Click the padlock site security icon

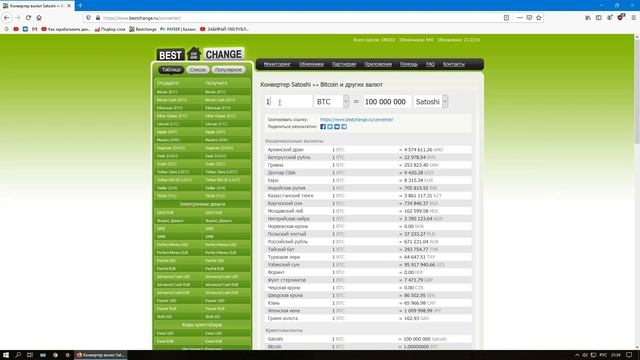(x=98, y=18)
